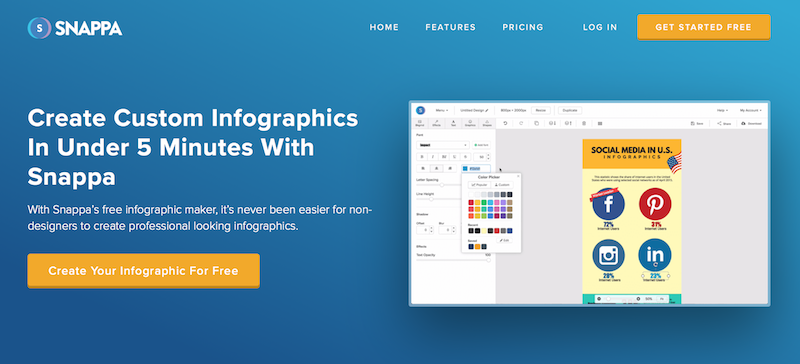Toggle the bold B formatting button
This screenshot has width=800, height=364.
(x=423, y=157)
